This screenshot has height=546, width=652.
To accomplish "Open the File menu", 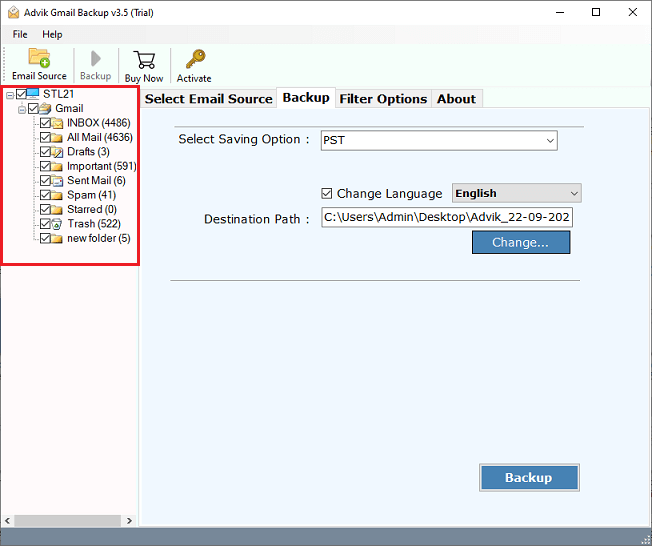I will 20,35.
